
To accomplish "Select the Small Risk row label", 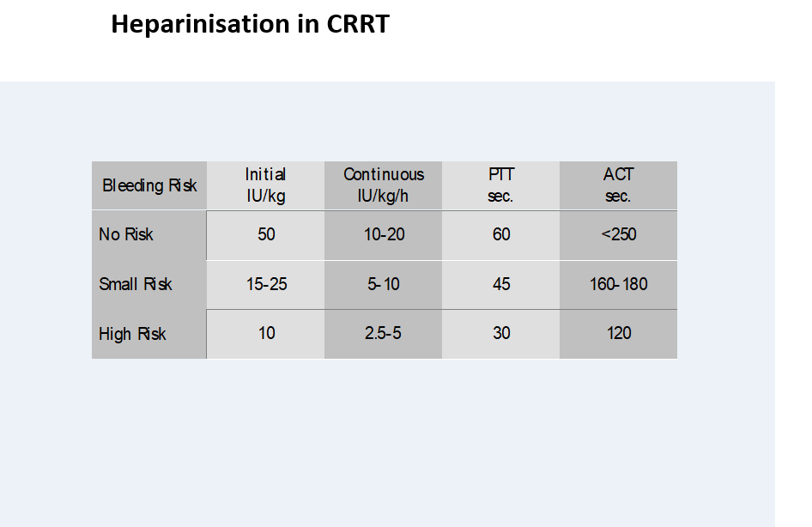I will 136,284.
